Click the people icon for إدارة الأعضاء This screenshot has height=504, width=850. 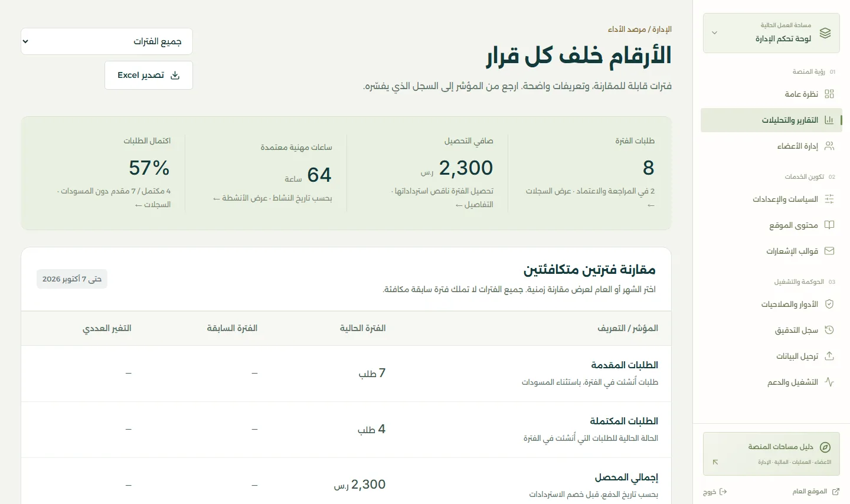(829, 146)
